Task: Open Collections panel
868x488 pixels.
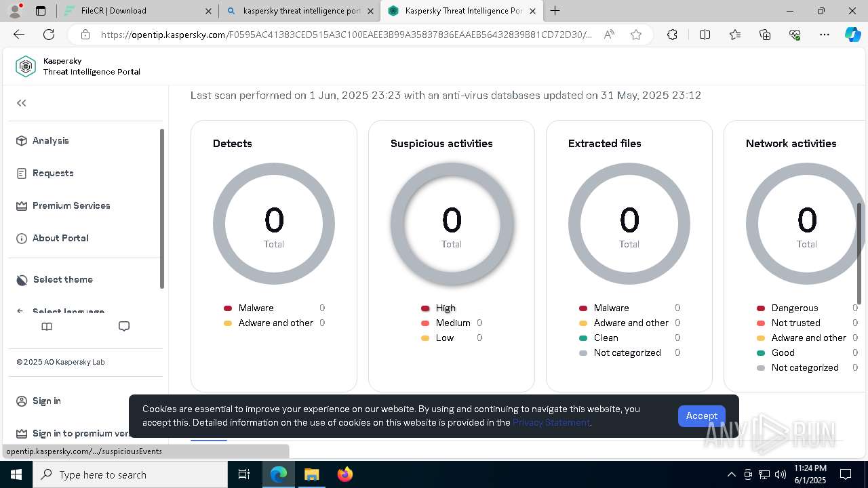Action: tap(765, 35)
